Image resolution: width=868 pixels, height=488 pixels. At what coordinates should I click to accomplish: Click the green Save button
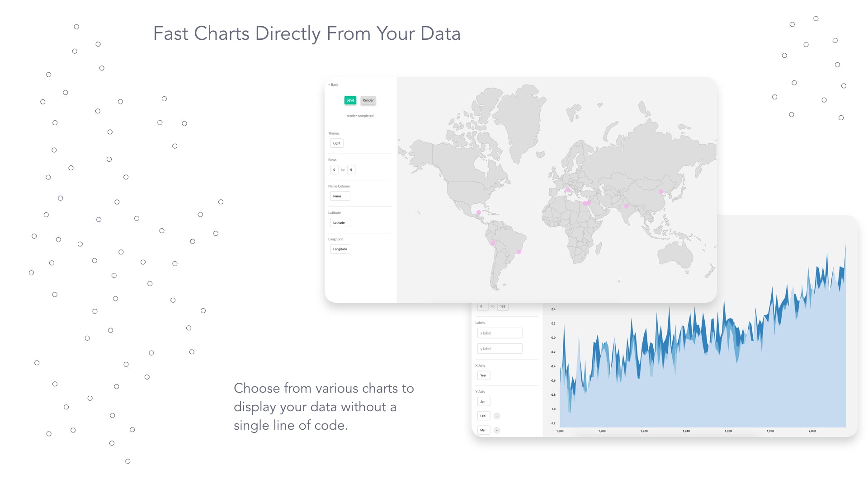pyautogui.click(x=350, y=100)
